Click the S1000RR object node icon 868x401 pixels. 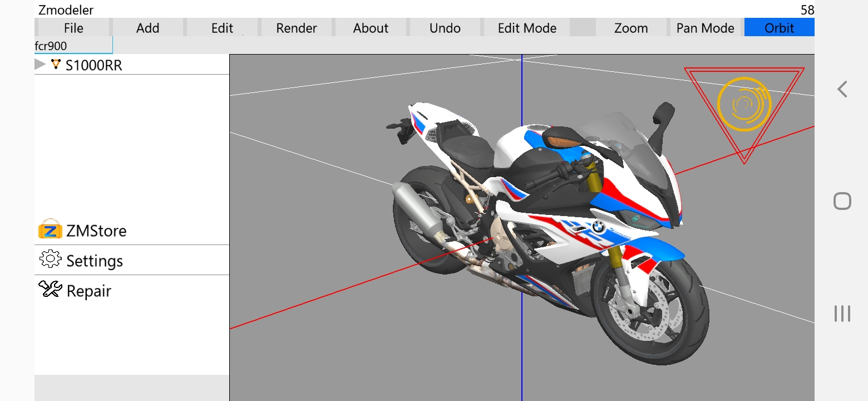(x=55, y=65)
